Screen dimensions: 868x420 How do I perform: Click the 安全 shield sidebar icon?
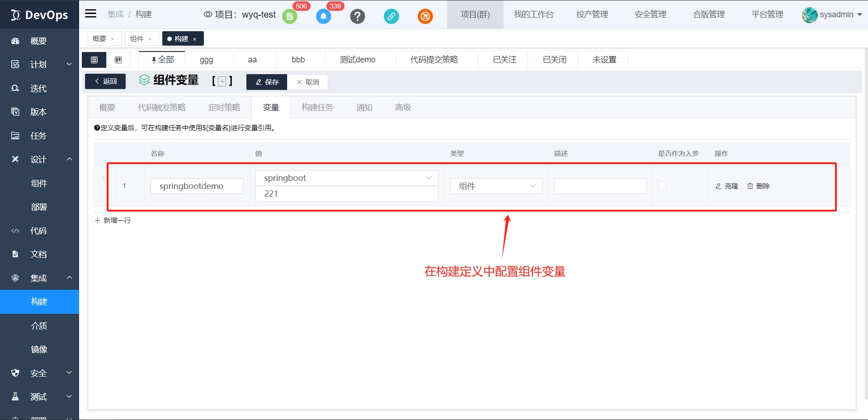(15, 373)
